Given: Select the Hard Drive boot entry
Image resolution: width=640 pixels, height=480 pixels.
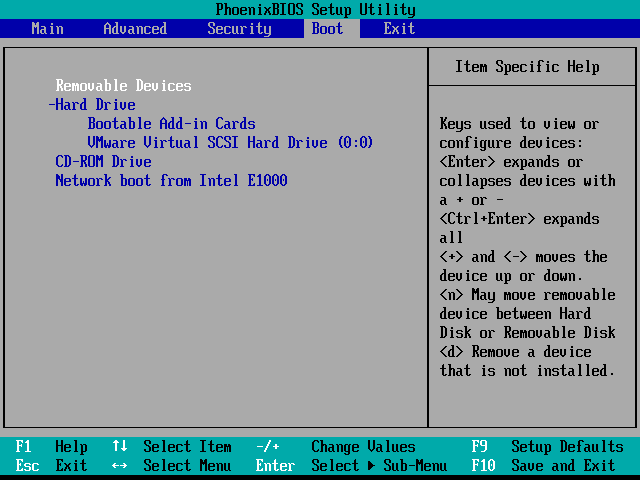Looking at the screenshot, I should pyautogui.click(x=96, y=105).
